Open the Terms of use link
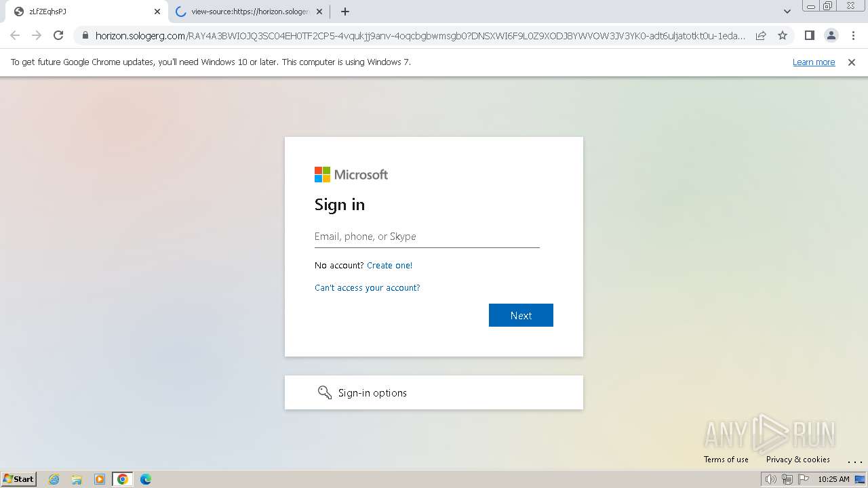This screenshot has height=488, width=868. (x=726, y=460)
